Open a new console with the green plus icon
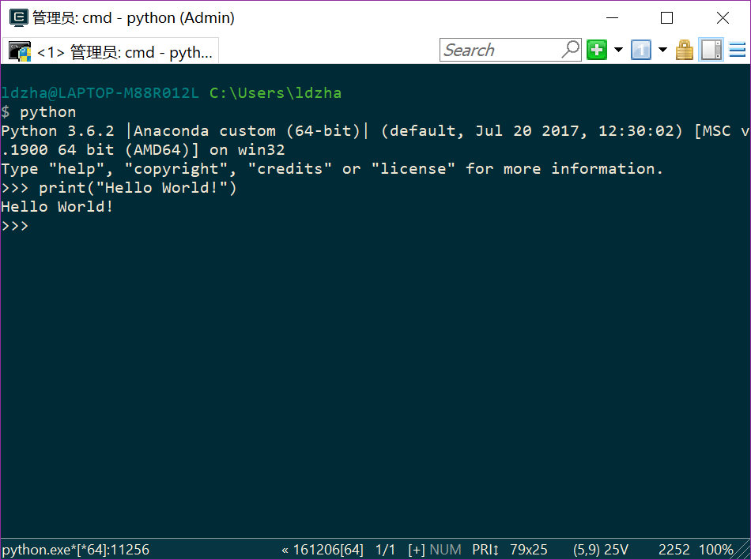751x560 pixels. [x=597, y=49]
